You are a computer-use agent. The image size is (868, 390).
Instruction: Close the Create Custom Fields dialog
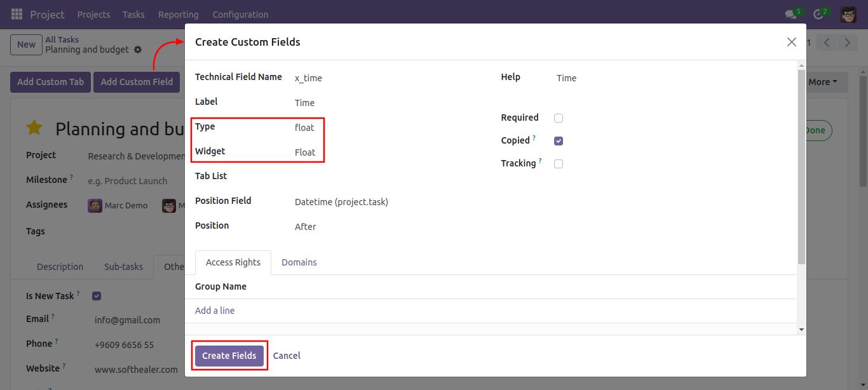[791, 42]
